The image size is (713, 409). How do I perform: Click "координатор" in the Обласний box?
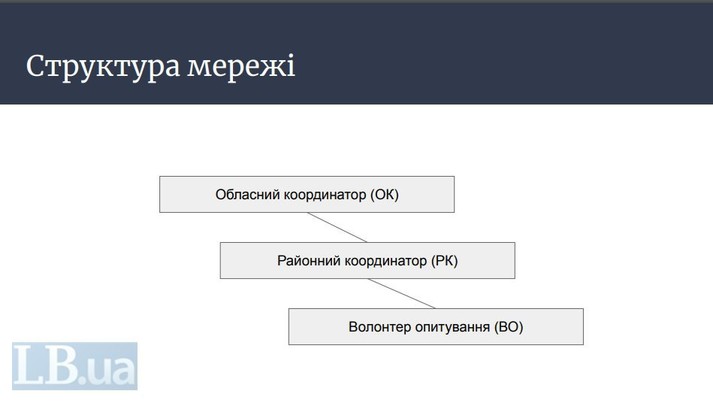point(321,195)
